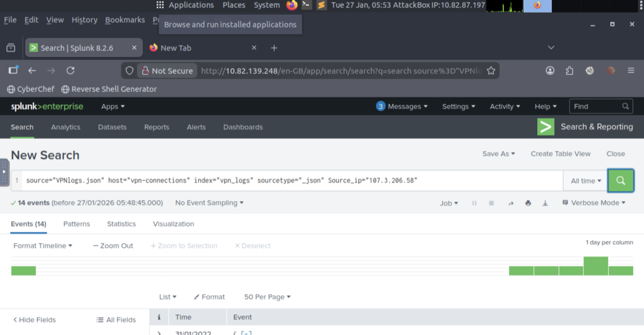This screenshot has height=335, width=644.
Task: Open the All time range picker
Action: 585,181
